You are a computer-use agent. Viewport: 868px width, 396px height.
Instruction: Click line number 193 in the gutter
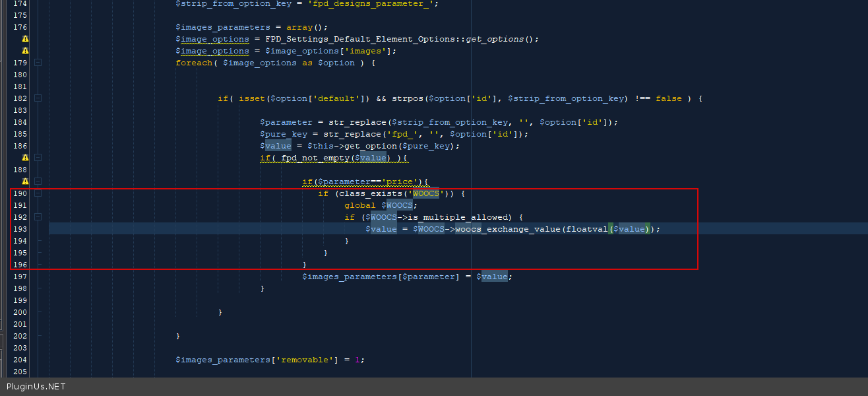[20, 229]
